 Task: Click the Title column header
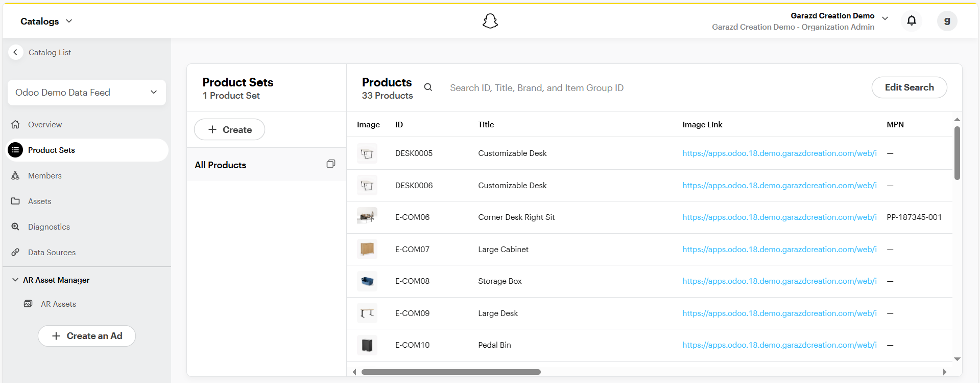click(486, 124)
